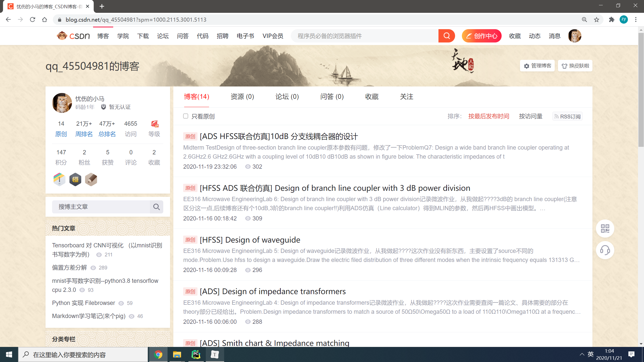Open Typora from the taskbar

click(x=215, y=355)
